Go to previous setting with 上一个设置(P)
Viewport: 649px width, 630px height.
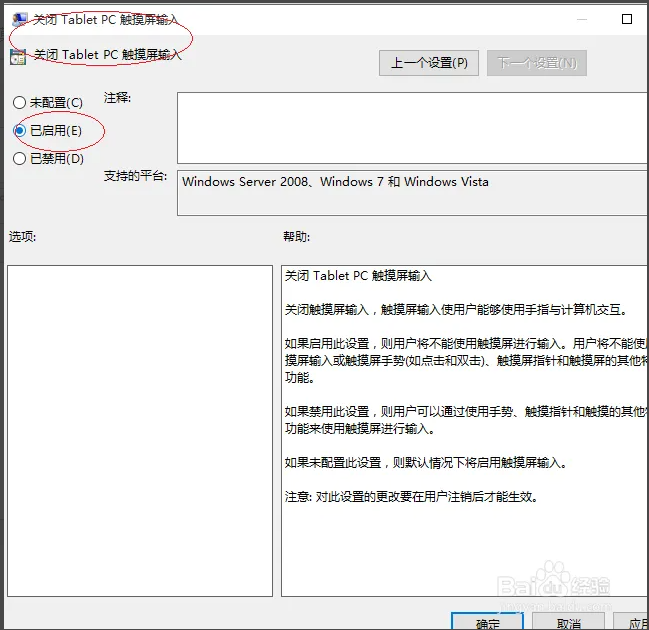429,63
